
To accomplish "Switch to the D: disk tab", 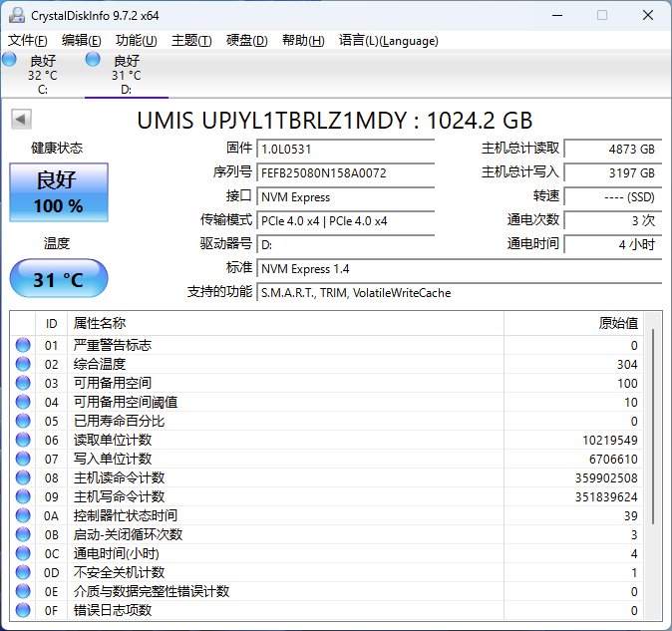I will 126,75.
